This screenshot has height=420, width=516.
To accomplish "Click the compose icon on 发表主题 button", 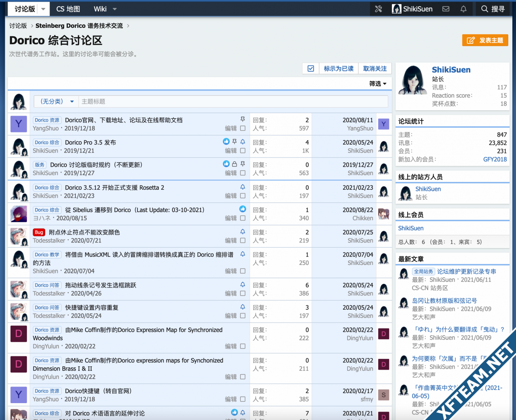I will coord(470,40).
